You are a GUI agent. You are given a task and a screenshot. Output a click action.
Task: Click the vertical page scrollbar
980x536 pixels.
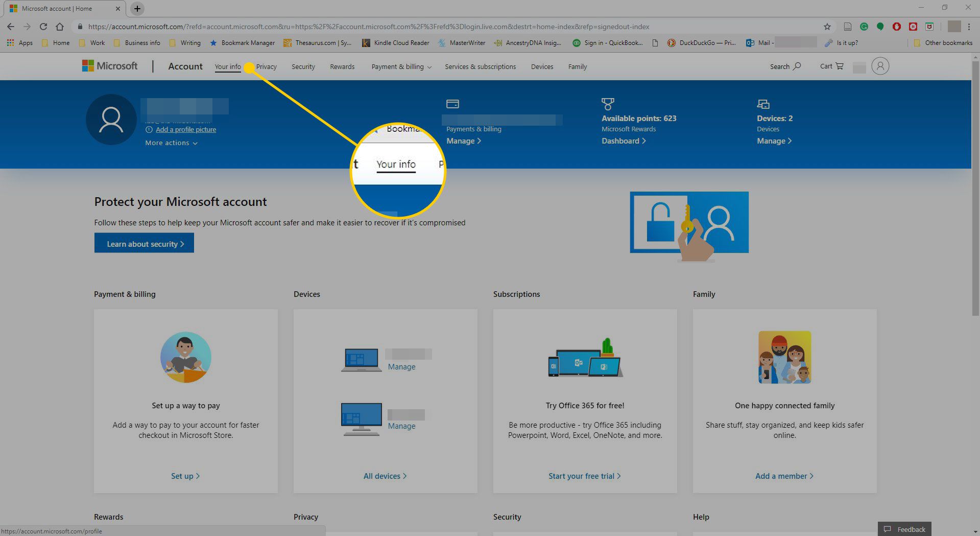pyautogui.click(x=975, y=189)
